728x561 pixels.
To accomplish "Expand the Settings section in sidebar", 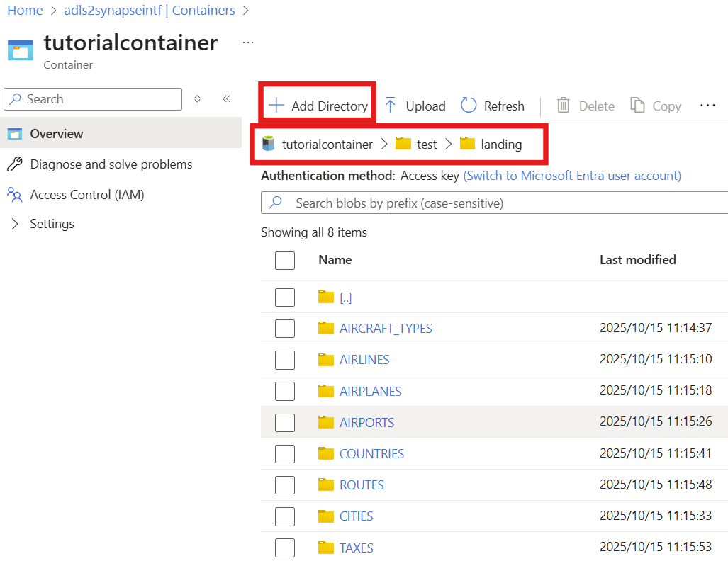I will click(15, 224).
